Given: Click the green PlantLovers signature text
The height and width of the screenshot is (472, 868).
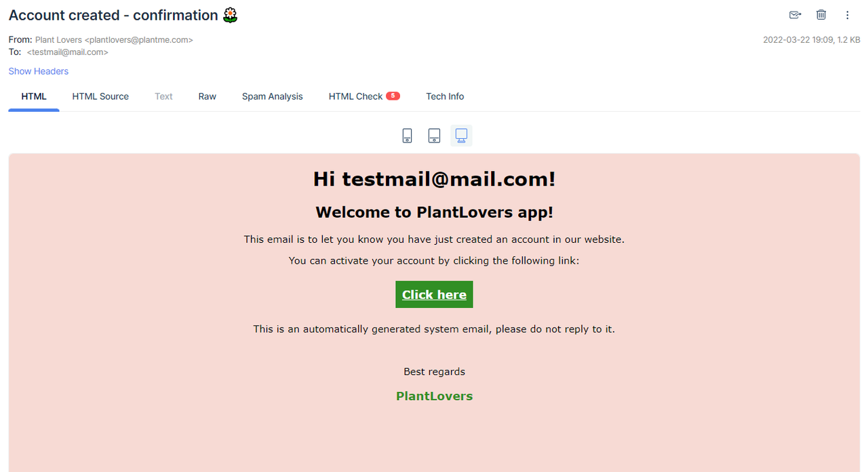Looking at the screenshot, I should coord(434,396).
